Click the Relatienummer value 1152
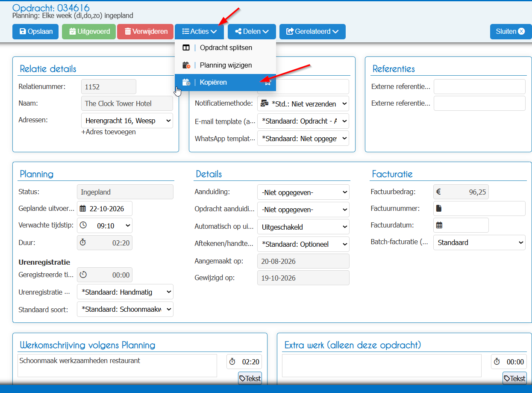532x393 pixels. click(x=109, y=87)
